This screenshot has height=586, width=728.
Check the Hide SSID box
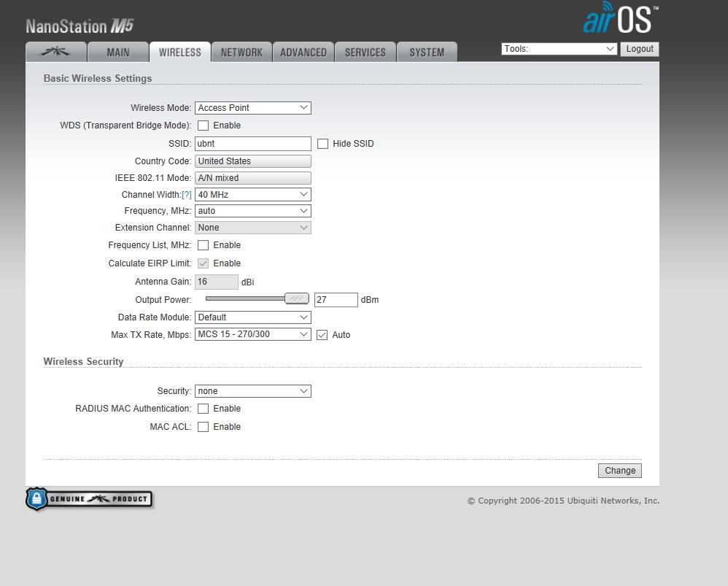click(x=323, y=144)
